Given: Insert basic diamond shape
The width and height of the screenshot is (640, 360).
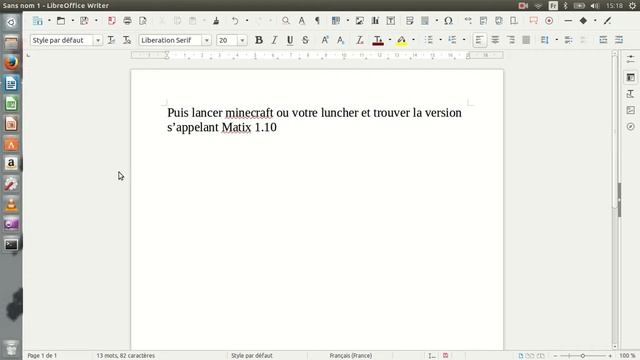Looking at the screenshot, I should (x=583, y=21).
